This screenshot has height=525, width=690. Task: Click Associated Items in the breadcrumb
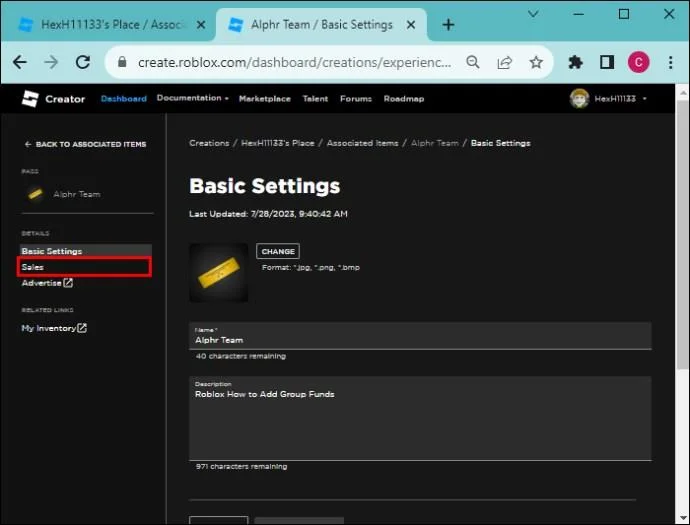coord(362,143)
